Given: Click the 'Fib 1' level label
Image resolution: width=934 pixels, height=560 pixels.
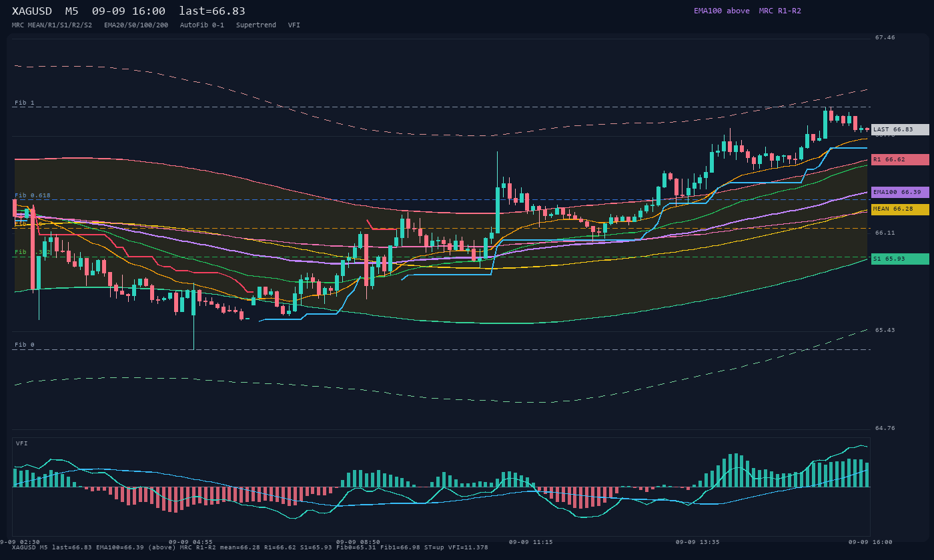Looking at the screenshot, I should [x=25, y=103].
